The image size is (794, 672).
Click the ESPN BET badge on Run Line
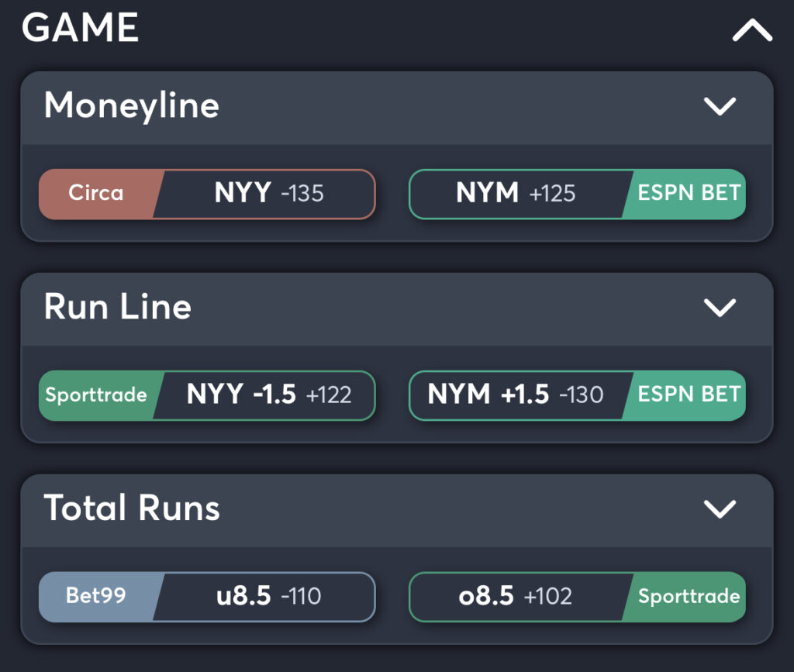coord(687,395)
